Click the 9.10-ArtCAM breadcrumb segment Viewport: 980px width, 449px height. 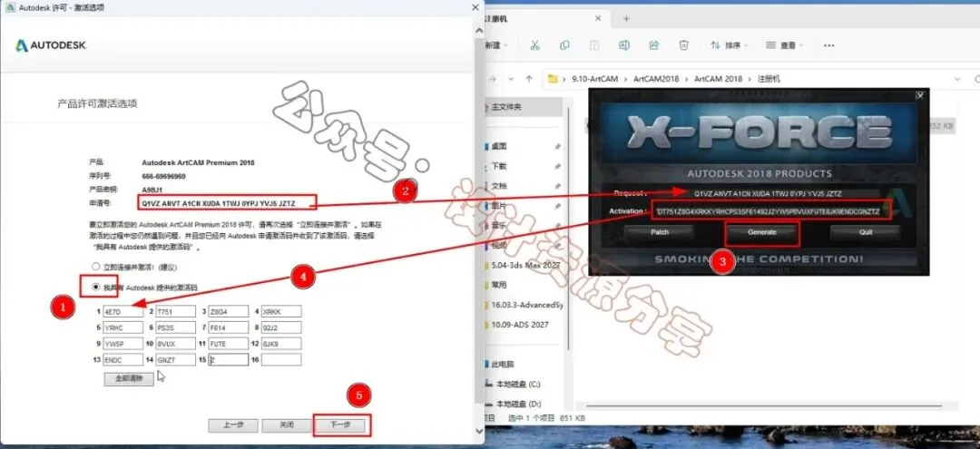594,79
